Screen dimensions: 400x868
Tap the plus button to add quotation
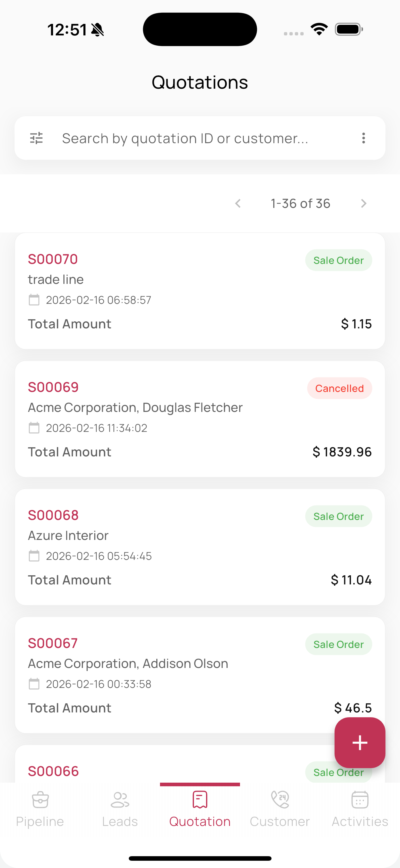359,742
